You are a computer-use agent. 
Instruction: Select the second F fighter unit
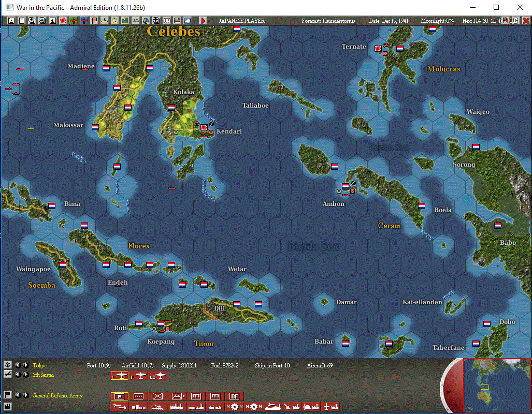coord(138,376)
